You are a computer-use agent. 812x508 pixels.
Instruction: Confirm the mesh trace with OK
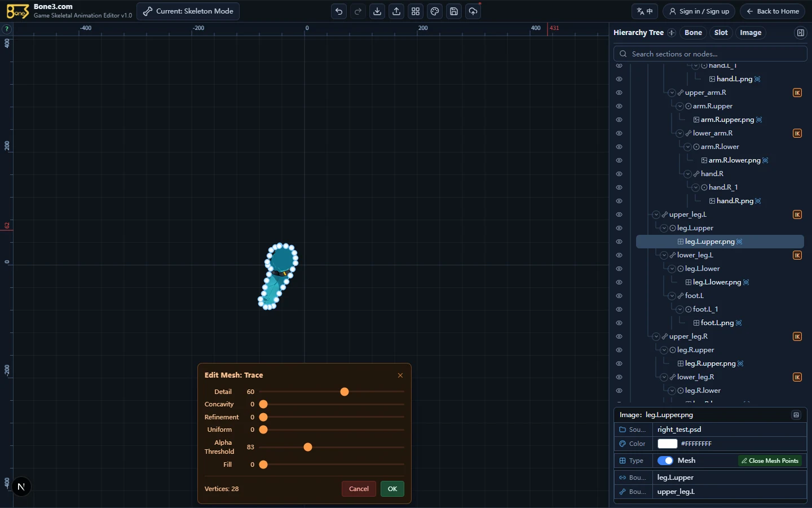point(392,489)
